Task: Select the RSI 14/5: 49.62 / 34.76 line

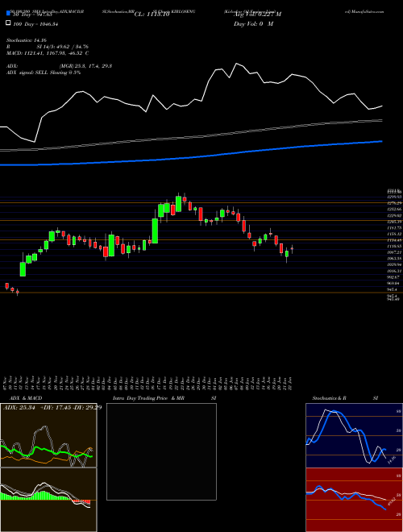Action: 48,47
